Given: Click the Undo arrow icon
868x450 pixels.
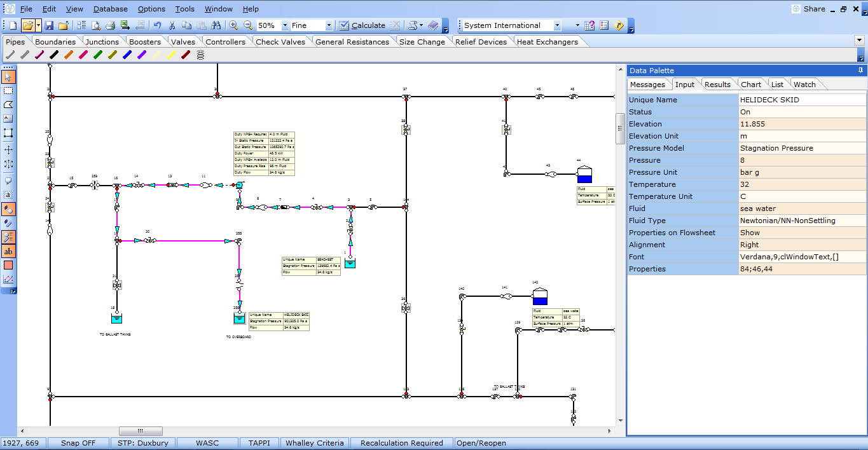Looking at the screenshot, I should pos(157,25).
